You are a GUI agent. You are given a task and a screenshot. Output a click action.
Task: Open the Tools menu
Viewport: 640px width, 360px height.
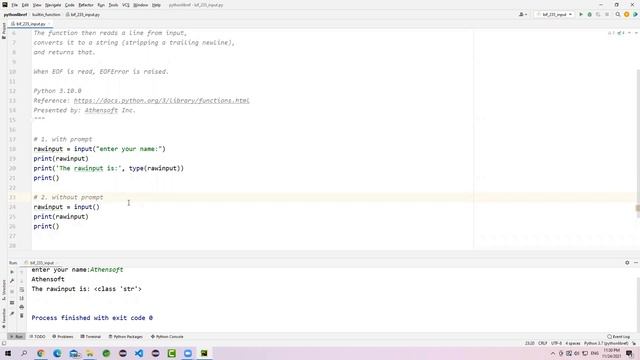click(x=113, y=5)
